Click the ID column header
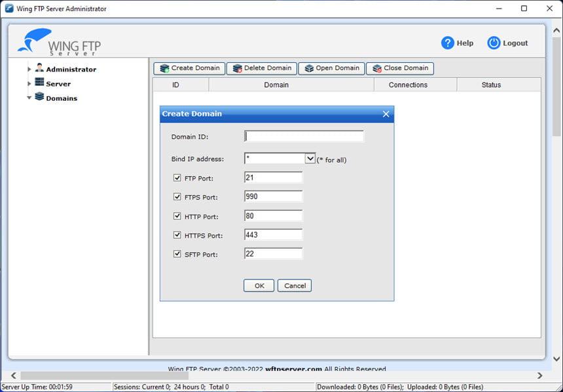The image size is (563, 392). point(181,85)
